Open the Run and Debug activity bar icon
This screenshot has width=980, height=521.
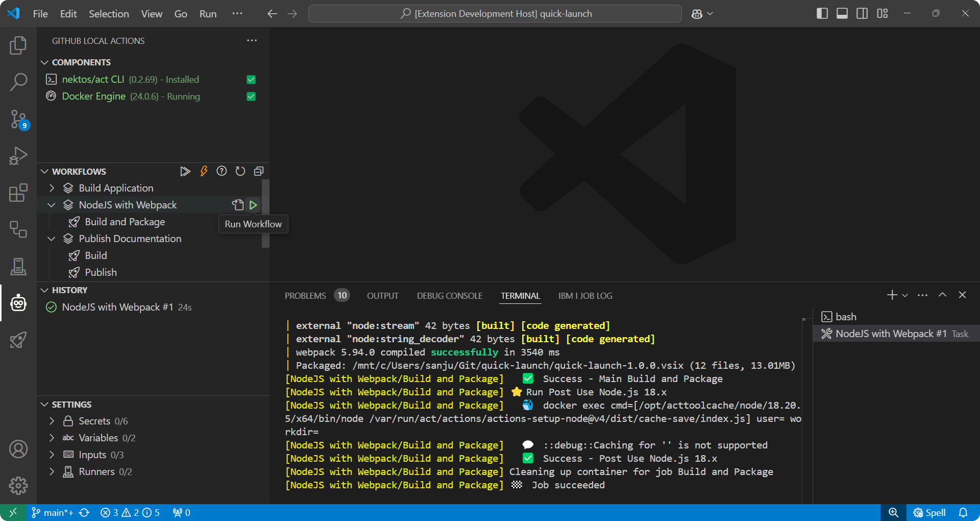(18, 156)
